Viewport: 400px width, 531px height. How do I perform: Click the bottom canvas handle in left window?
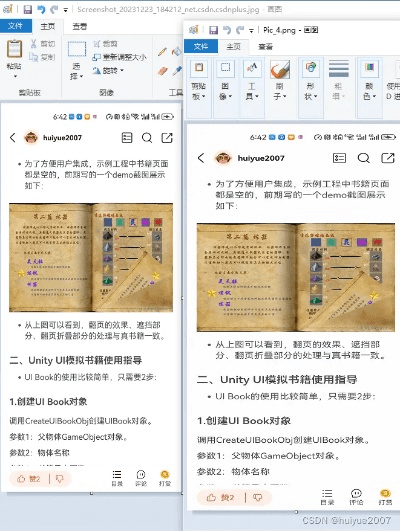[91, 494]
